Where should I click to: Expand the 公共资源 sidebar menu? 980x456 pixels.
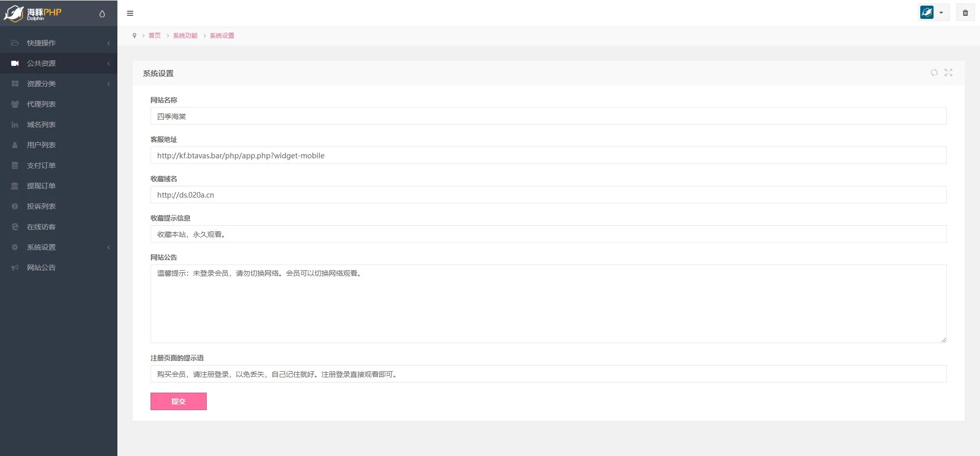59,63
